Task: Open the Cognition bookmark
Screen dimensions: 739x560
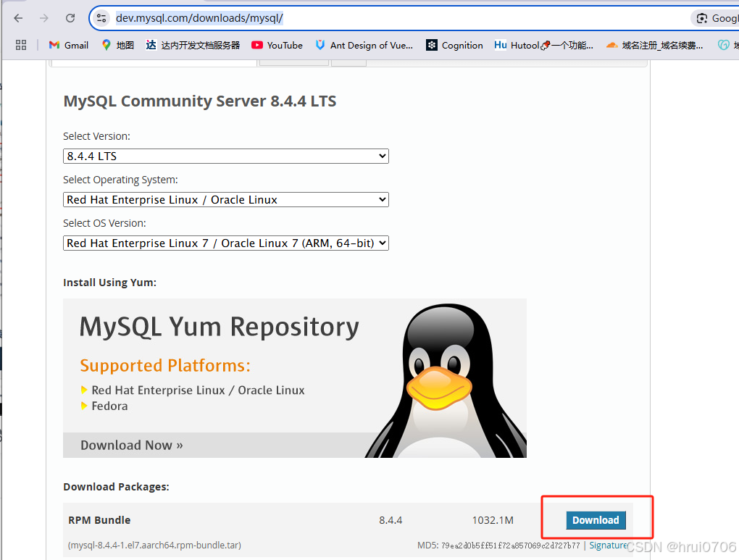Action: (455, 45)
